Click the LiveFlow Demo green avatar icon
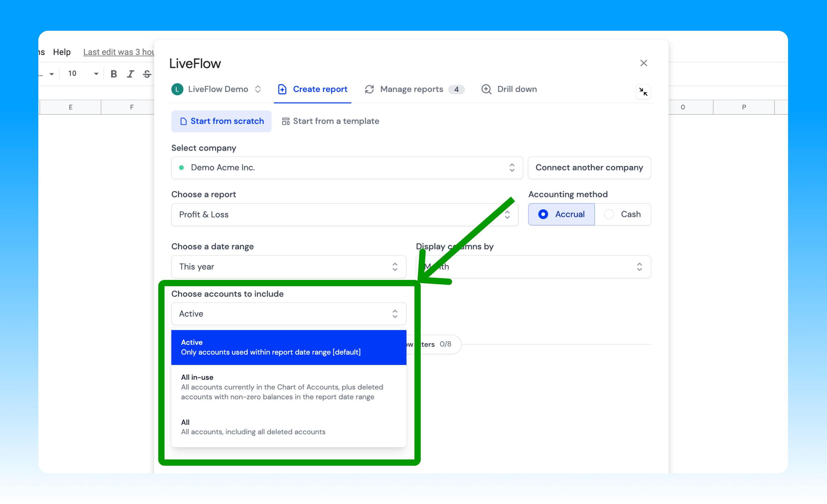Image resolution: width=827 pixels, height=504 pixels. pos(177,89)
